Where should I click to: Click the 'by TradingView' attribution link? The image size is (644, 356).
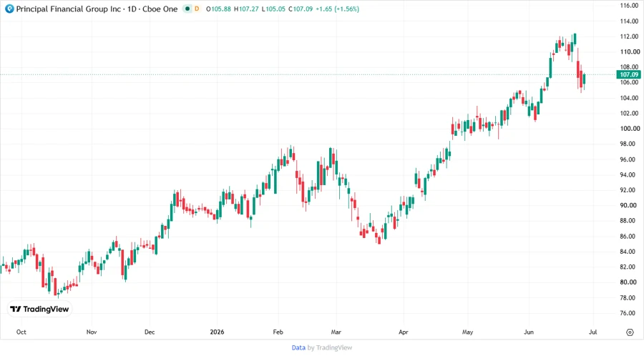click(330, 348)
